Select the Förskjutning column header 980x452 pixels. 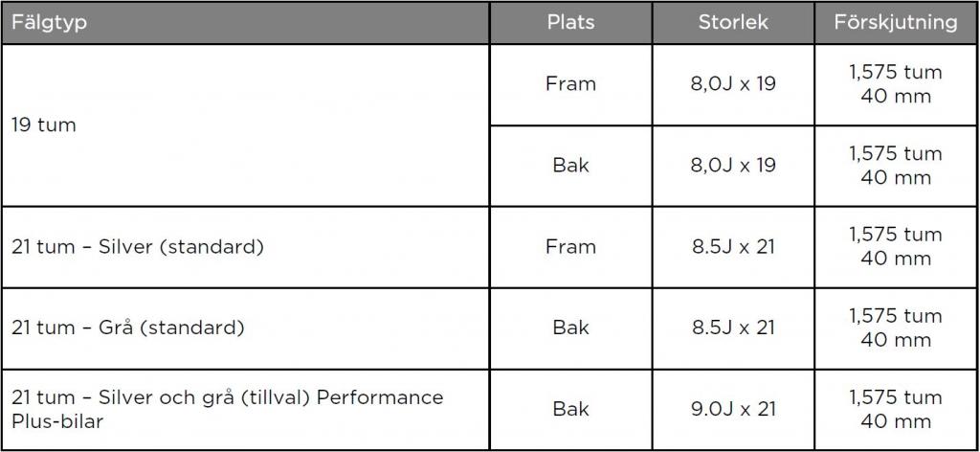pyautogui.click(x=896, y=23)
